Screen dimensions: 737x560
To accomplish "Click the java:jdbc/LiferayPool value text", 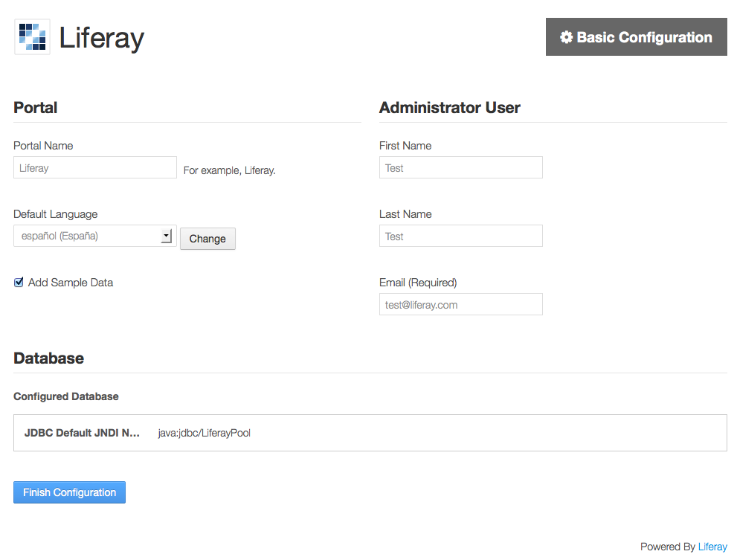I will [204, 433].
